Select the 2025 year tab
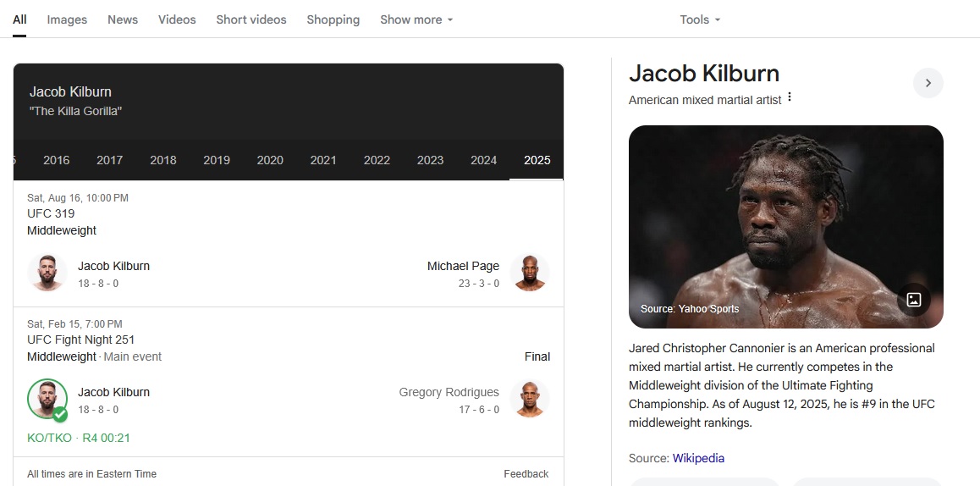Viewport: 980px width, 486px height. pyautogui.click(x=537, y=160)
